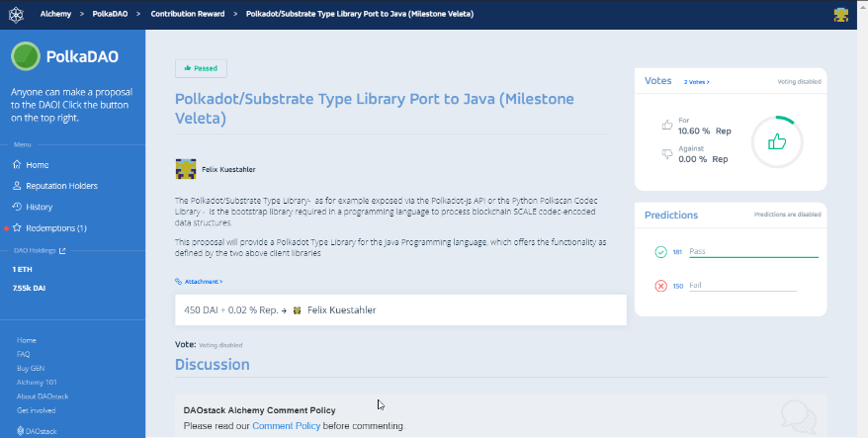Screen dimensions: 868x438
Task: Open the user avatar in top right
Action: [840, 15]
